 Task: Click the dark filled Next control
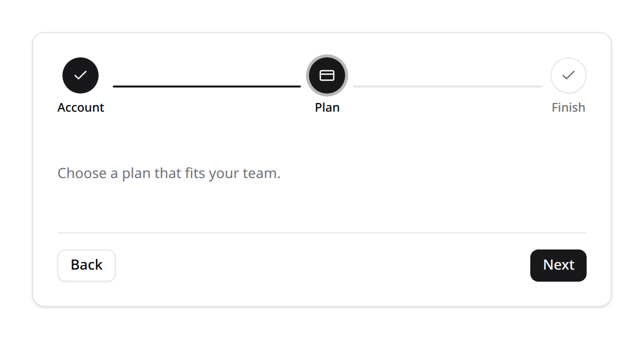point(558,266)
